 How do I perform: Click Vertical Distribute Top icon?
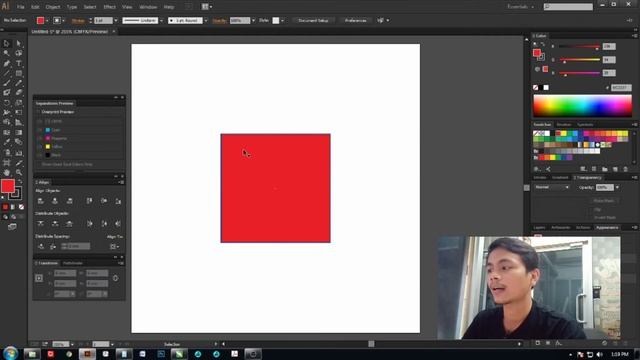click(x=40, y=224)
